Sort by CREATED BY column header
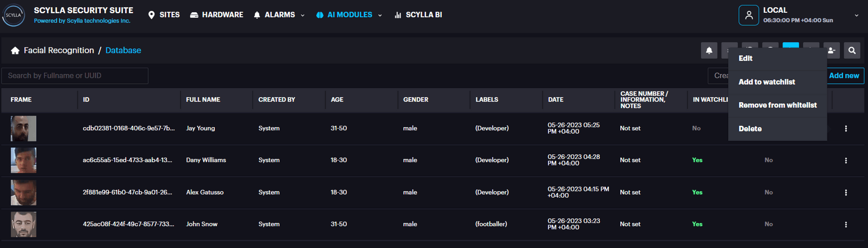 pyautogui.click(x=277, y=100)
